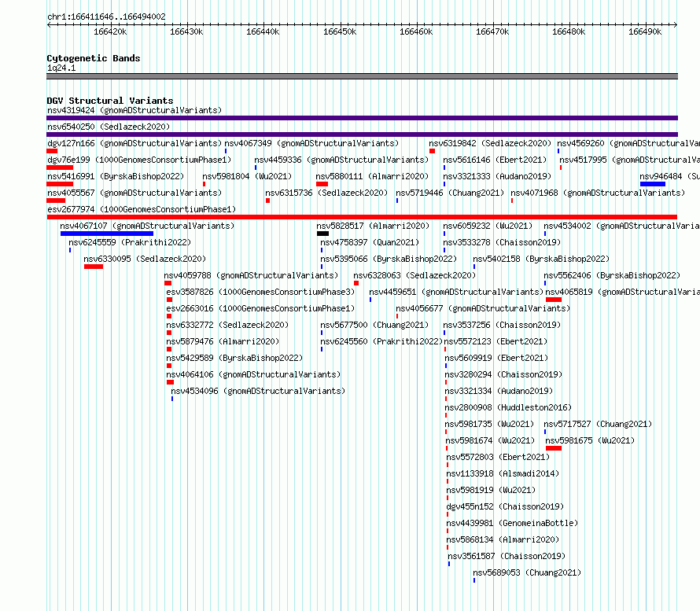Click the nsv6330095 red variant bar

point(94,267)
